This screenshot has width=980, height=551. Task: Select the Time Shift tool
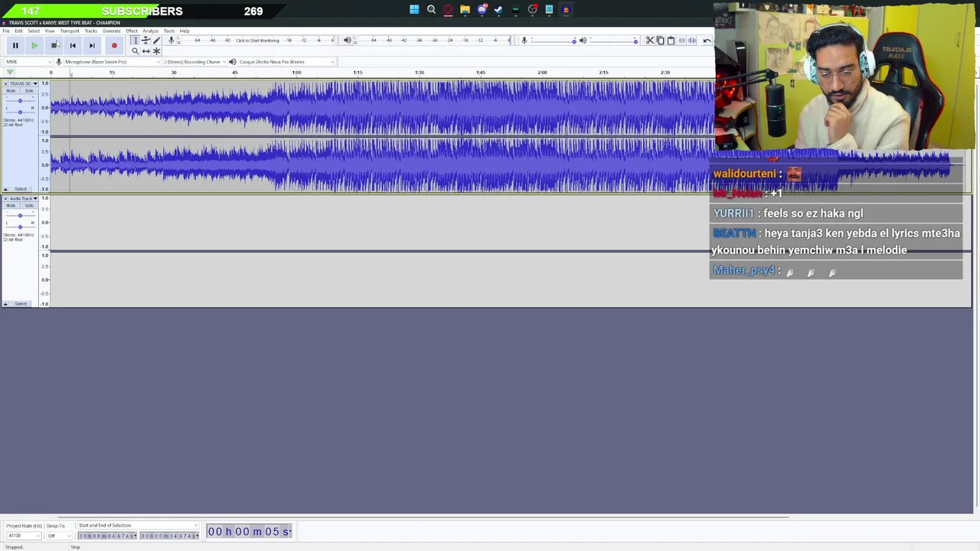point(145,51)
